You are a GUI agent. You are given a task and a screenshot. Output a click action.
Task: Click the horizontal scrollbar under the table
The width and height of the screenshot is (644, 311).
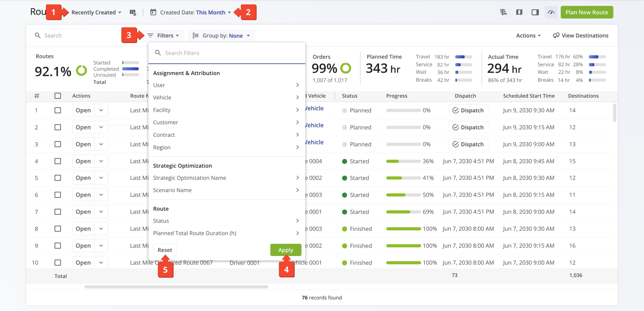coord(176,287)
